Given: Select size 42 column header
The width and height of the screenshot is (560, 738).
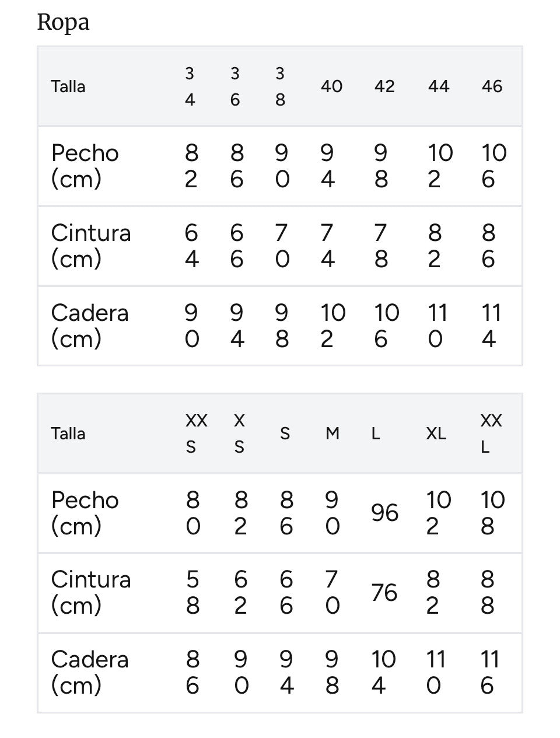Looking at the screenshot, I should (384, 86).
